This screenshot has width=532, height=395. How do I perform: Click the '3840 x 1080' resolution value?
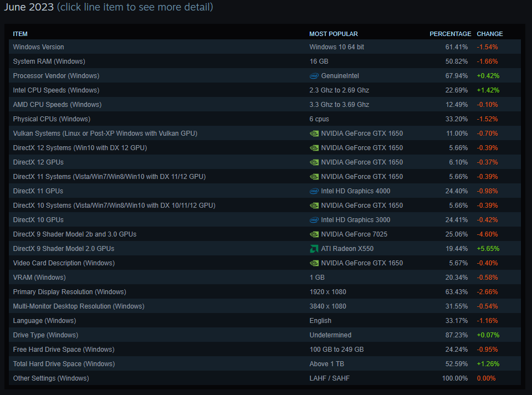328,306
